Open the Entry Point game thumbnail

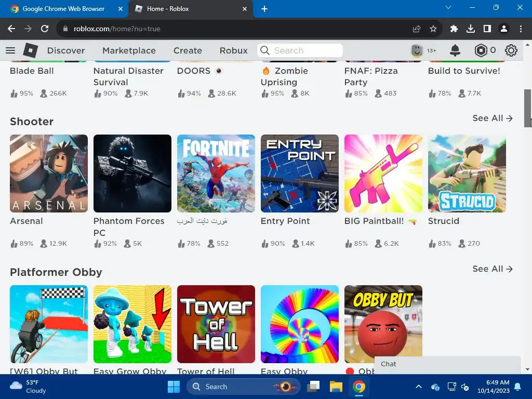[300, 174]
